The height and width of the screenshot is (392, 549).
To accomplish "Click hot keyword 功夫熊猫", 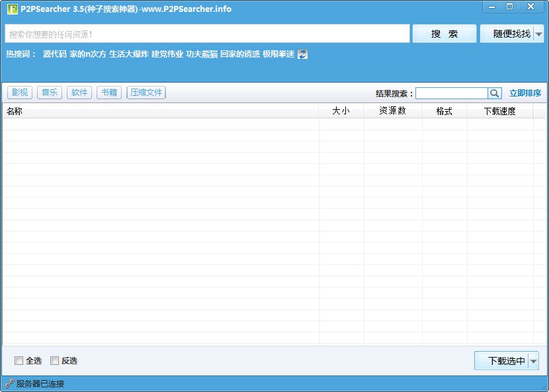I will click(202, 54).
